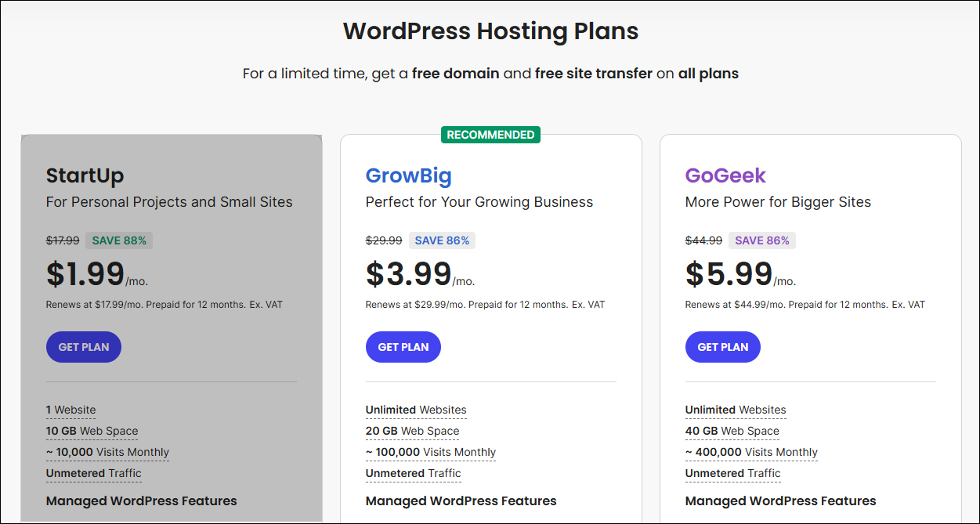The width and height of the screenshot is (980, 524).
Task: Click the SAVE 86% badge on GrowBig
Action: (442, 240)
